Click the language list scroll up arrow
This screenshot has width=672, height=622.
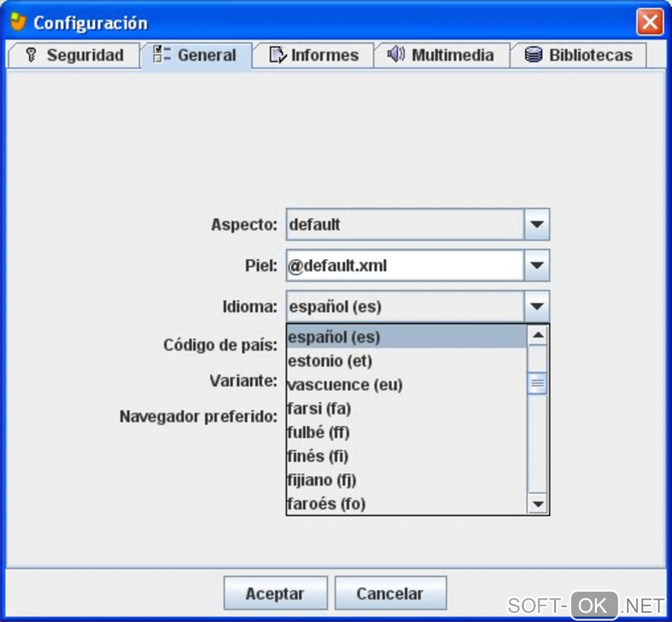[x=538, y=335]
